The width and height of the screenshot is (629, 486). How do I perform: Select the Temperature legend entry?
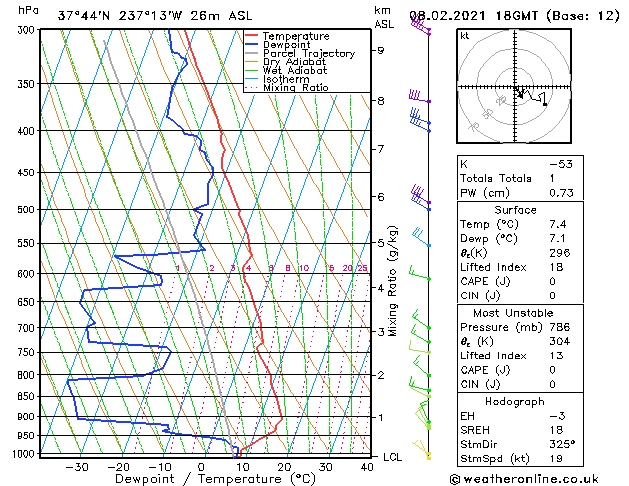(x=296, y=36)
